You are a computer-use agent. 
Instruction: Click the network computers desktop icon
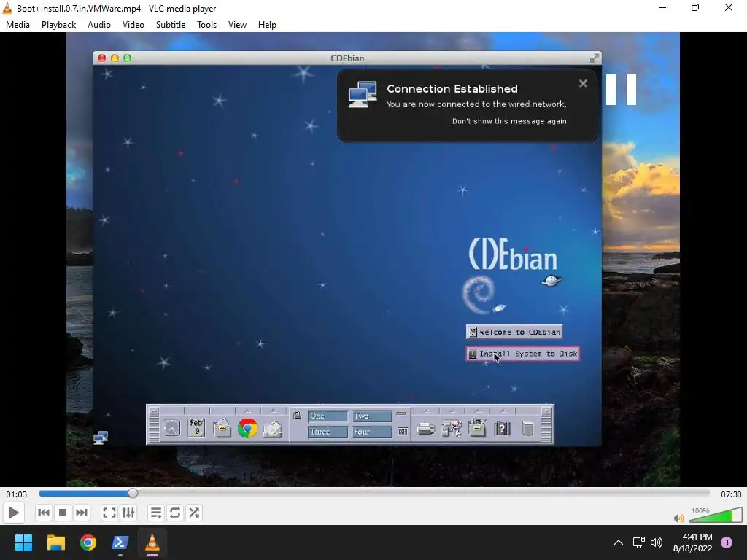click(101, 437)
